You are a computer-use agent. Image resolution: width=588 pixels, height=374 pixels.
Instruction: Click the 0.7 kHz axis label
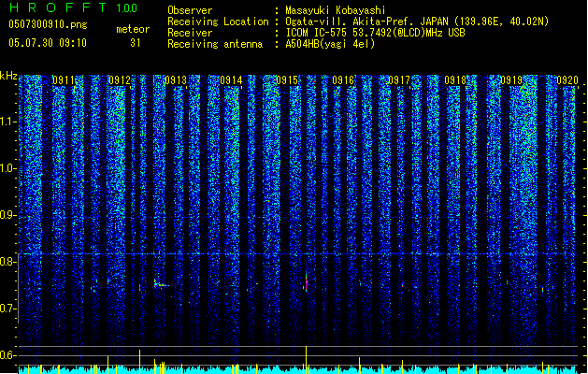(8, 309)
